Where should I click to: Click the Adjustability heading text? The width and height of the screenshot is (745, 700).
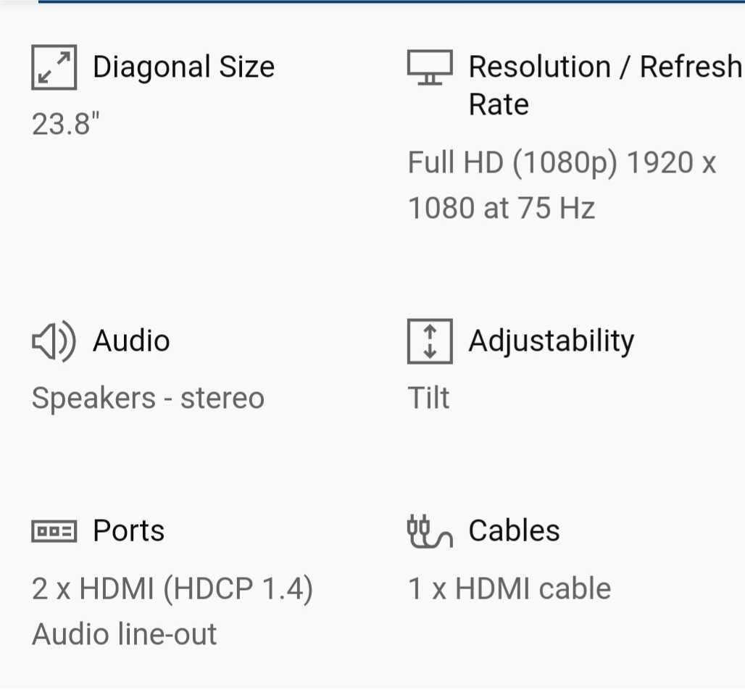click(x=552, y=341)
